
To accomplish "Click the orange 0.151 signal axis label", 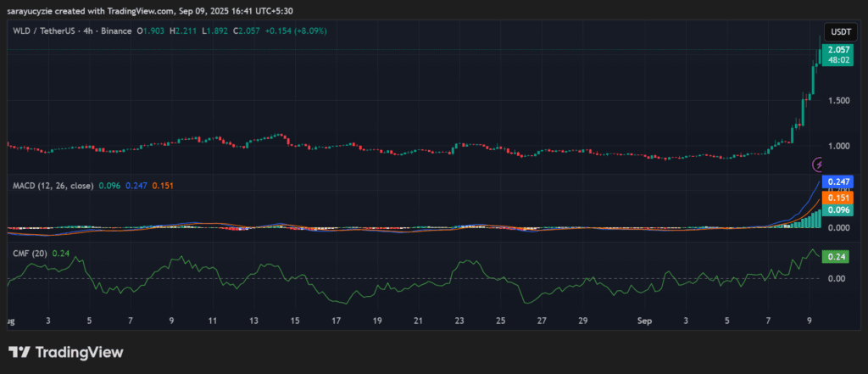I will (837, 198).
